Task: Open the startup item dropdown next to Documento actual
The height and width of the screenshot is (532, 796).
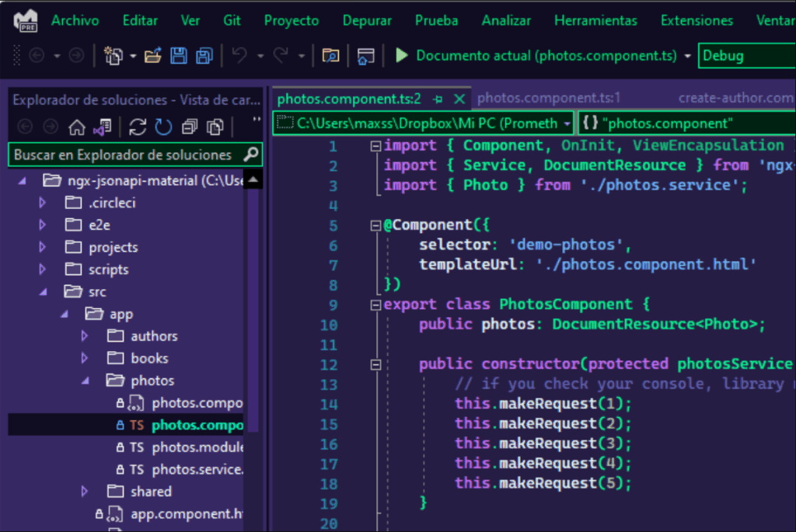Action: [x=687, y=56]
